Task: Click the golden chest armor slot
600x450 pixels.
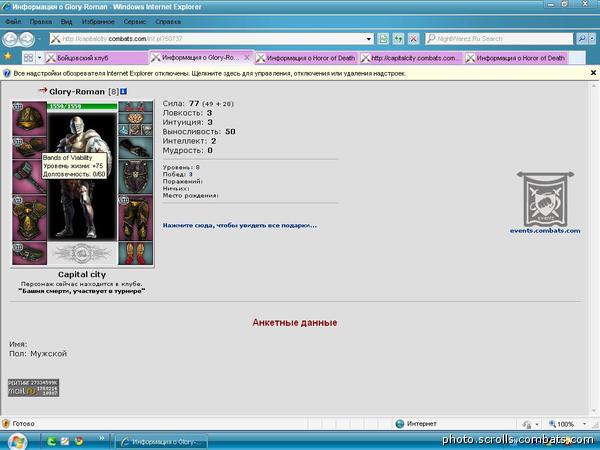Action: (29, 218)
